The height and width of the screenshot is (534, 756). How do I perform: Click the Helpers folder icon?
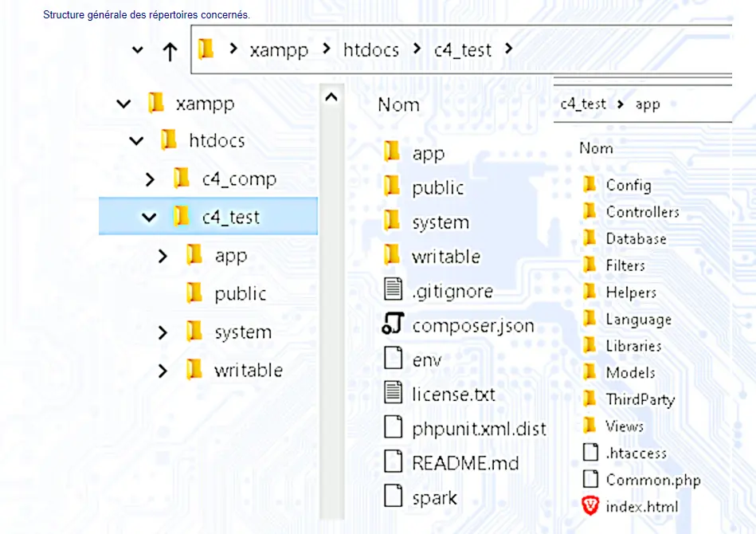coord(590,292)
